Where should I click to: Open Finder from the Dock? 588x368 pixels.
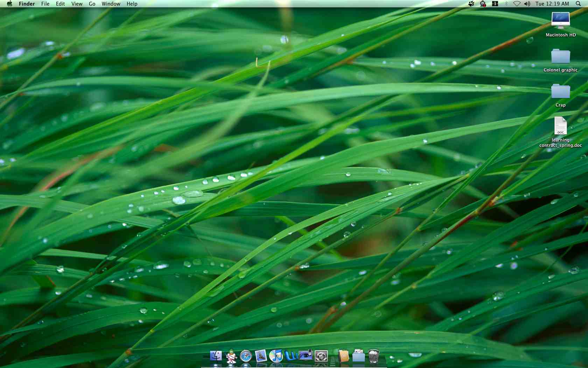216,356
